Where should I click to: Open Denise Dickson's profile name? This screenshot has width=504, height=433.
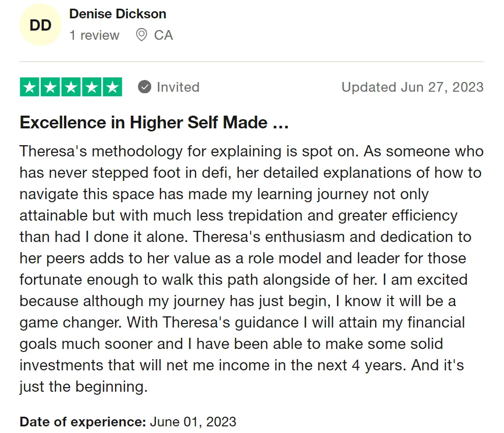tap(118, 14)
